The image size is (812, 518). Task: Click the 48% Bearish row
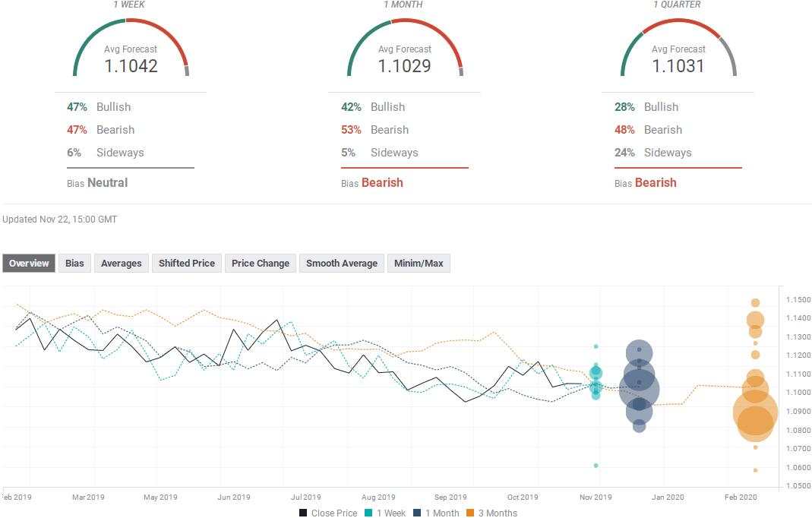coord(649,129)
